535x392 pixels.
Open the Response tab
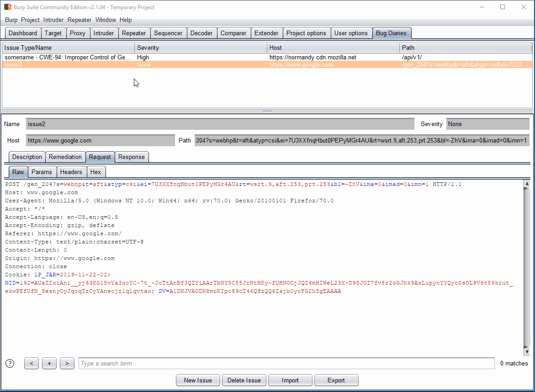132,157
